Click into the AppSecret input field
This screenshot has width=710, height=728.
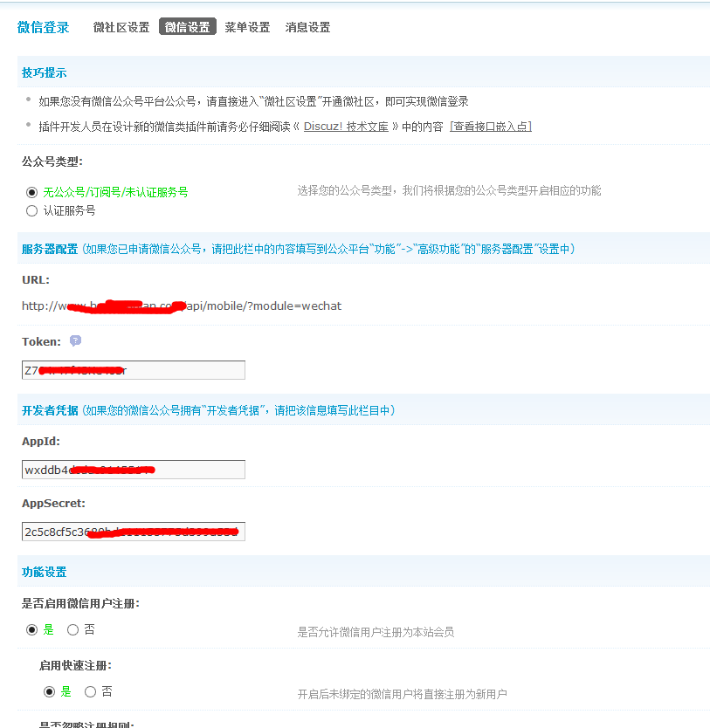coord(134,532)
